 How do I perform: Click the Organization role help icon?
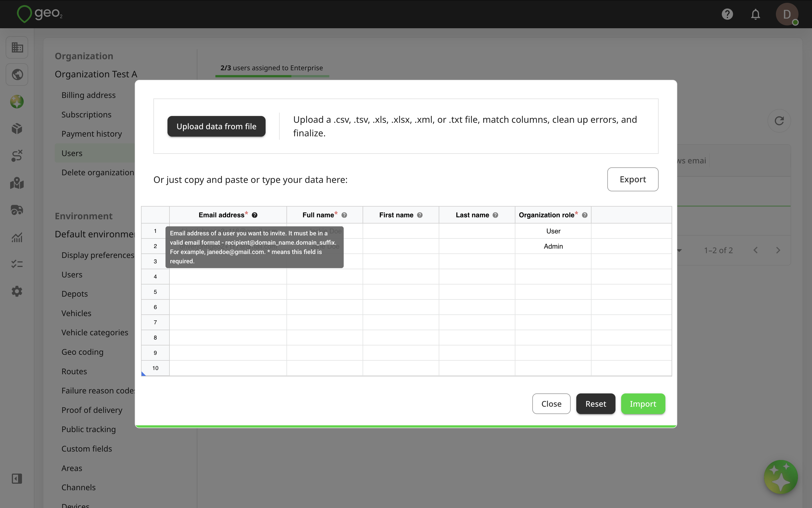[x=585, y=215]
